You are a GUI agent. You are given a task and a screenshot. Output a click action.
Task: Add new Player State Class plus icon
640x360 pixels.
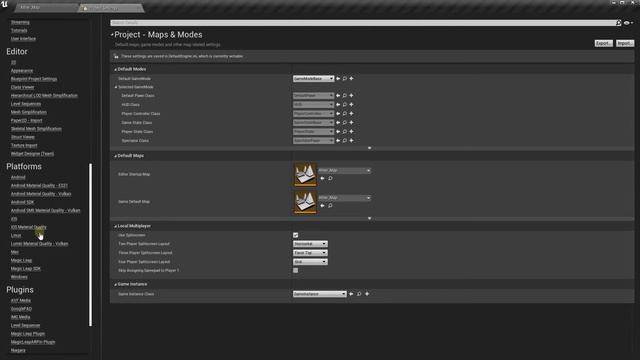pos(351,131)
